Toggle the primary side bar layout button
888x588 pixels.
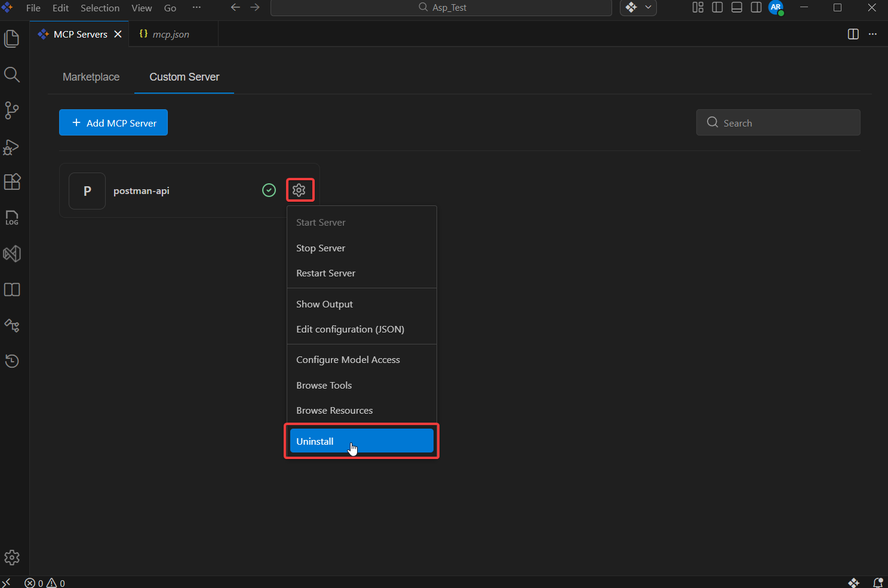(717, 8)
